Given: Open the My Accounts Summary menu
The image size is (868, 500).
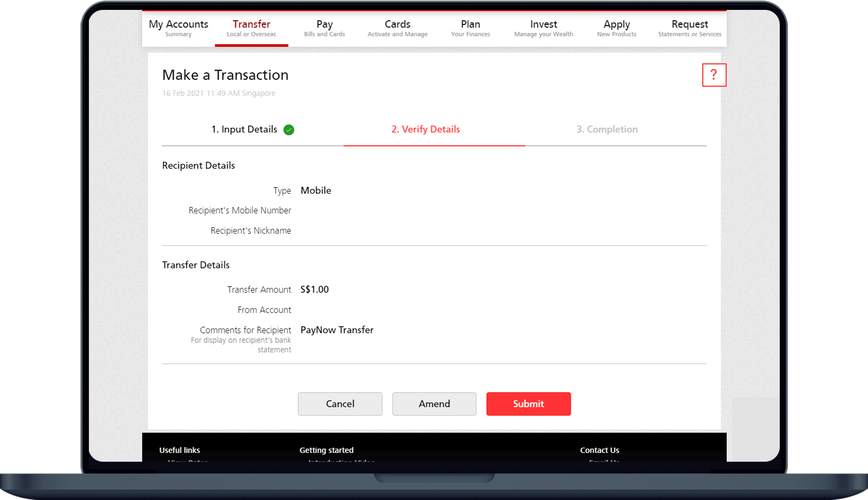Looking at the screenshot, I should [178, 28].
